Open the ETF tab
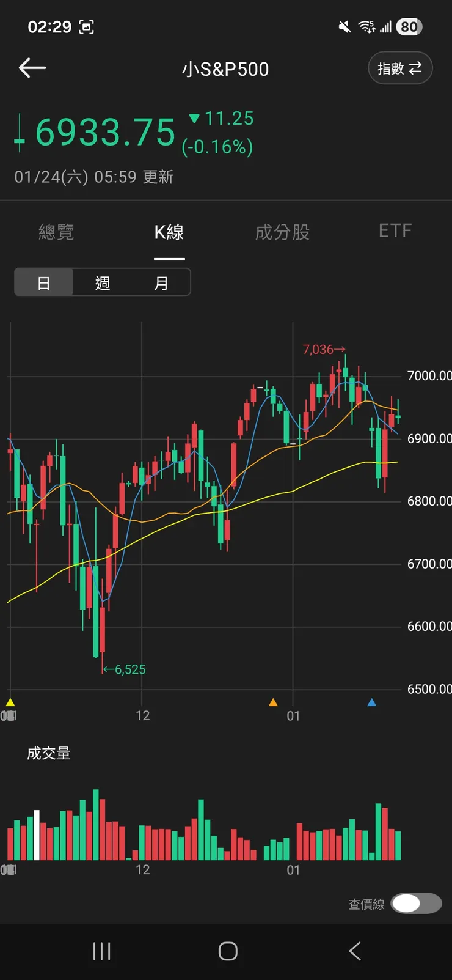 [395, 231]
